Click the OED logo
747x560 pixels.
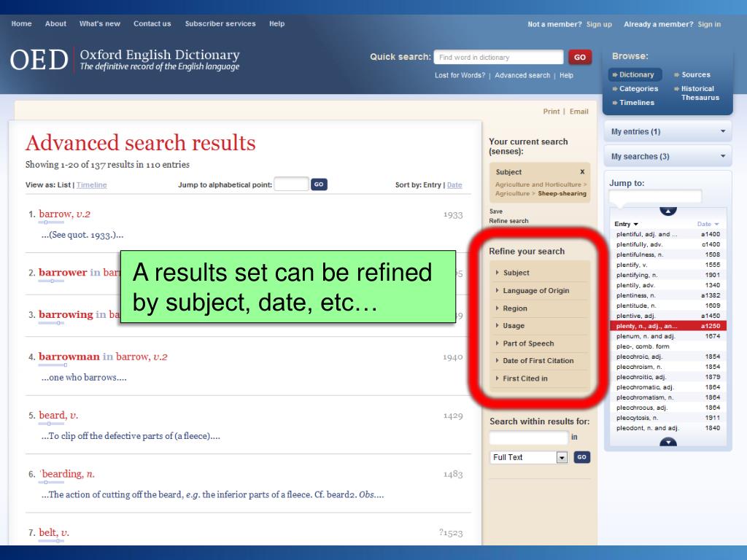pos(39,60)
